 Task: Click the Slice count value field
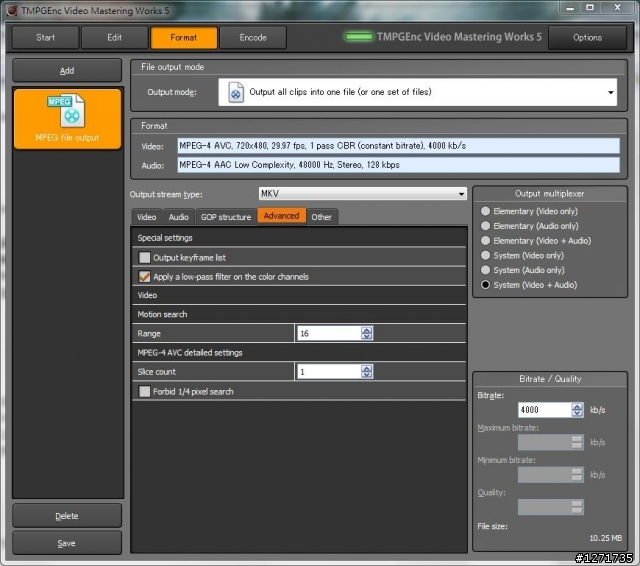[329, 371]
